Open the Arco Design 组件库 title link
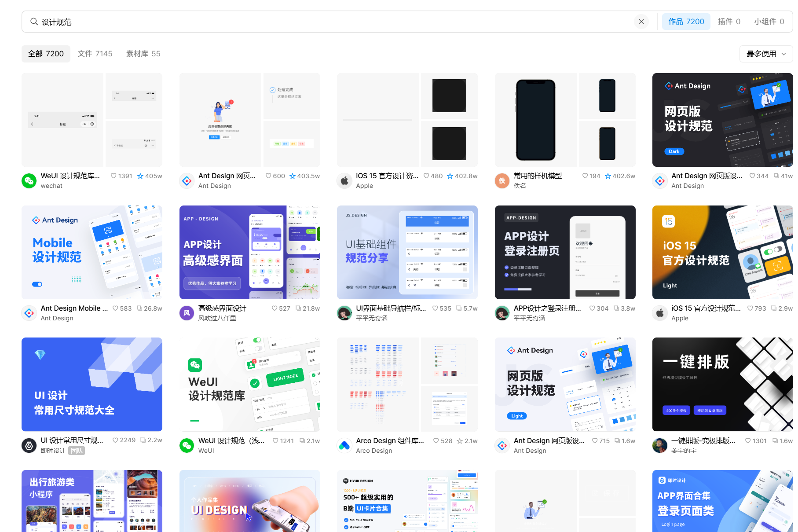 click(x=390, y=440)
